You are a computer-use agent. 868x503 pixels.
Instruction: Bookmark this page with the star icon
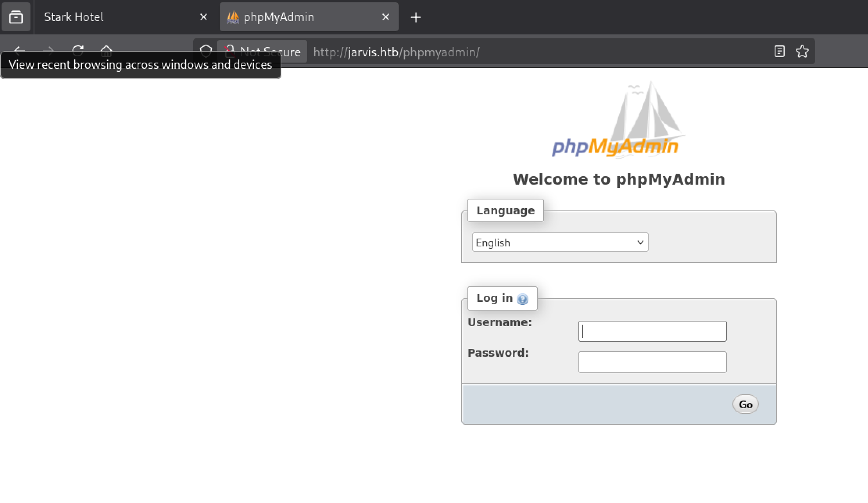tap(802, 51)
